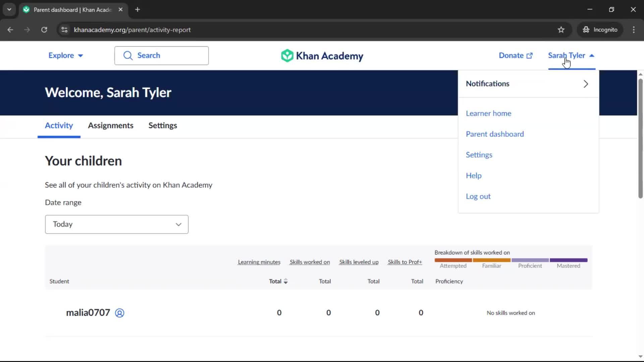This screenshot has height=362, width=644.
Task: Collapse the Sarah Tyler account menu
Action: coord(571,56)
